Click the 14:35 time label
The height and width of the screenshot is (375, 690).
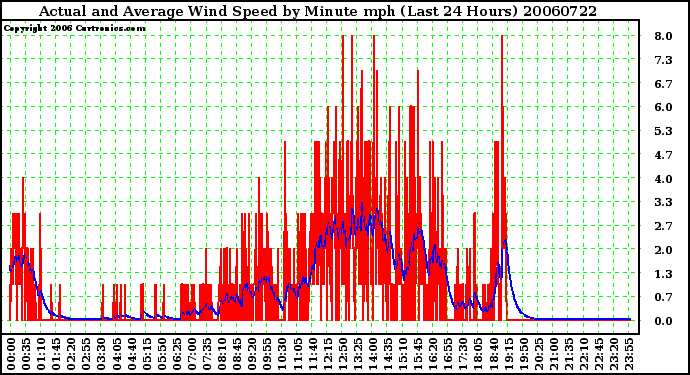[x=388, y=354]
